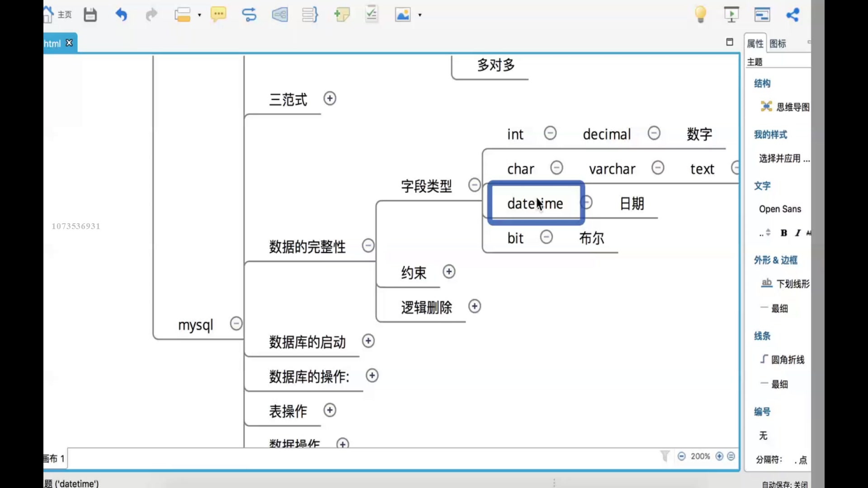
Task: Collapse the bit topic
Action: (547, 237)
